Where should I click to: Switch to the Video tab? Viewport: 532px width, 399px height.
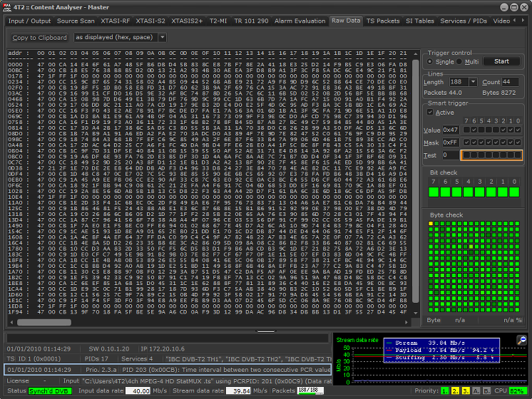coord(501,21)
